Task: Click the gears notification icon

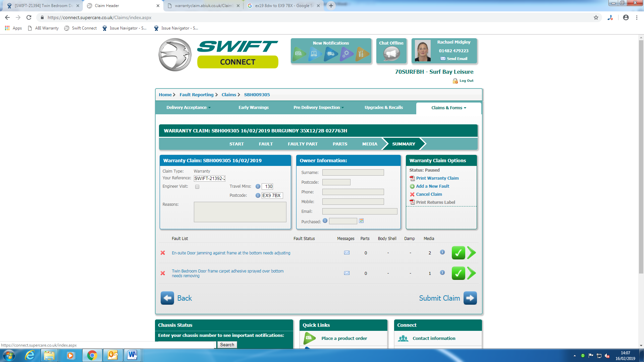Action: pos(346,54)
